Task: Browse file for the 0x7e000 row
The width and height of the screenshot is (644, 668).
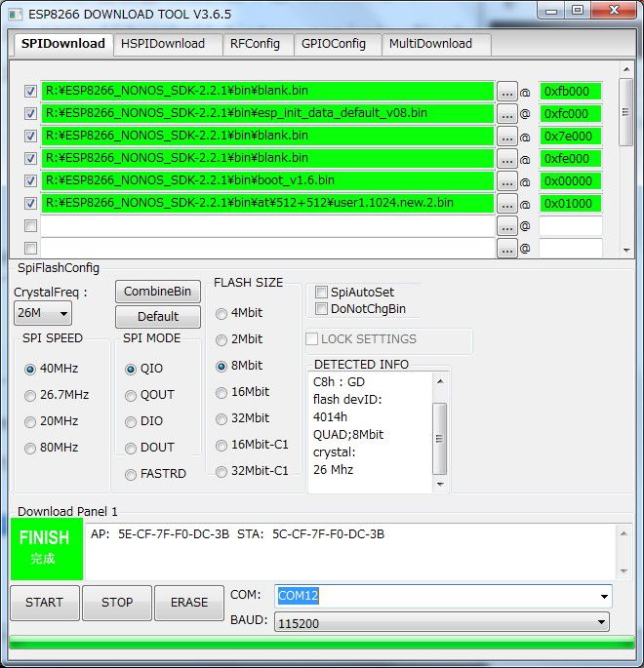Action: pyautogui.click(x=506, y=137)
